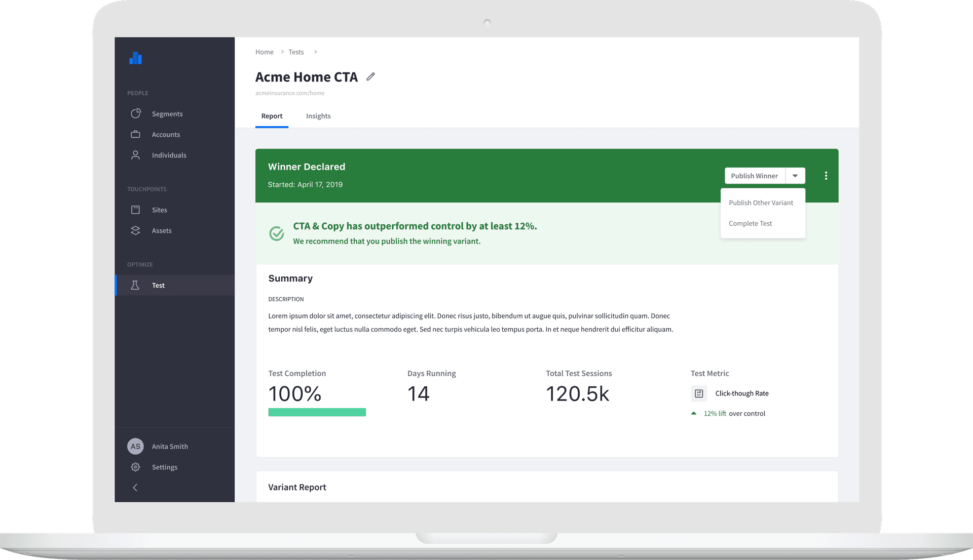The image size is (973, 560).
Task: Select Complete Test from the open menu
Action: point(751,223)
